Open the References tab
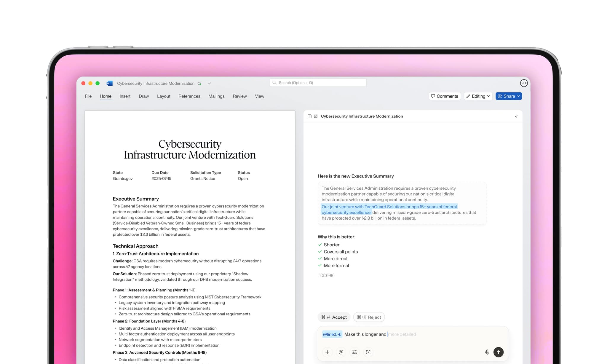Viewport: 607px width, 364px height. 189,96
